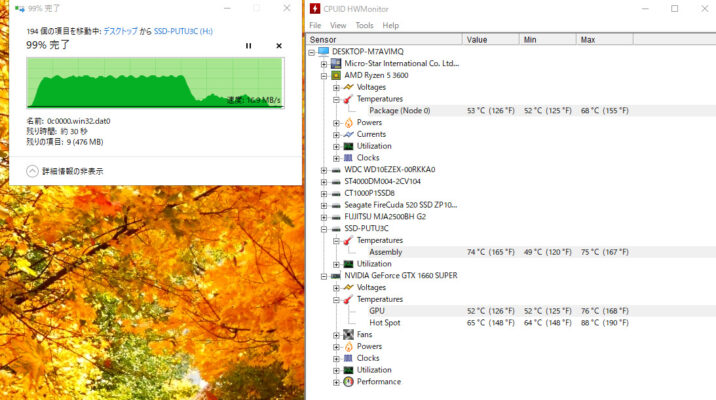This screenshot has height=400, width=716.
Task: Expand the WDC WD10EZEX drive node
Action: (x=324, y=170)
